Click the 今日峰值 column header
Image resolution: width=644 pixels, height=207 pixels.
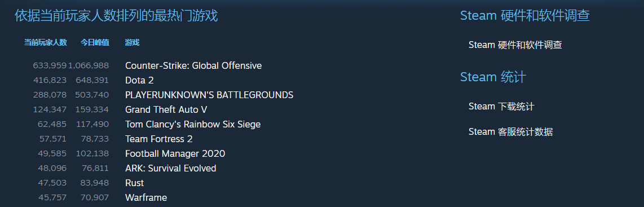(x=95, y=42)
